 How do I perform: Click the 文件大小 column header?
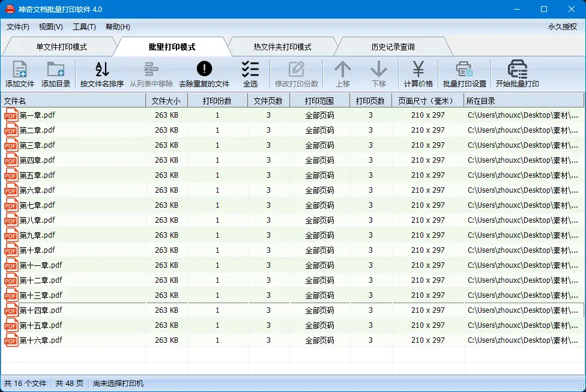[x=166, y=101]
